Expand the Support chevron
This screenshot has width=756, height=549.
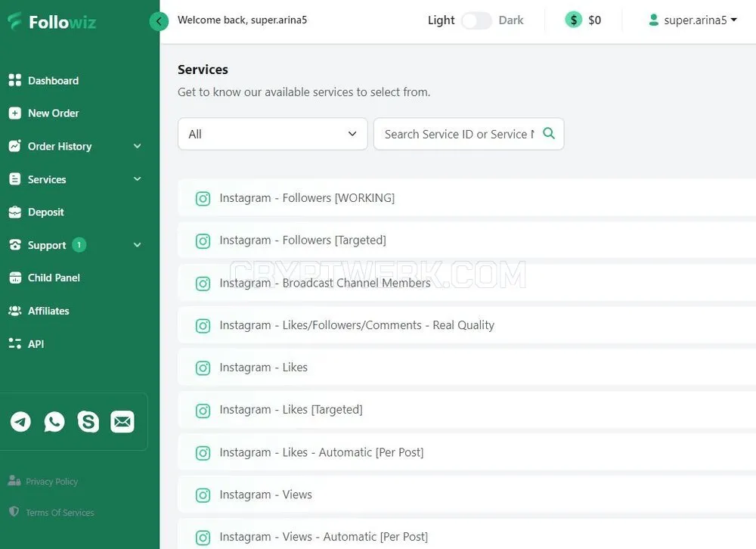click(138, 244)
